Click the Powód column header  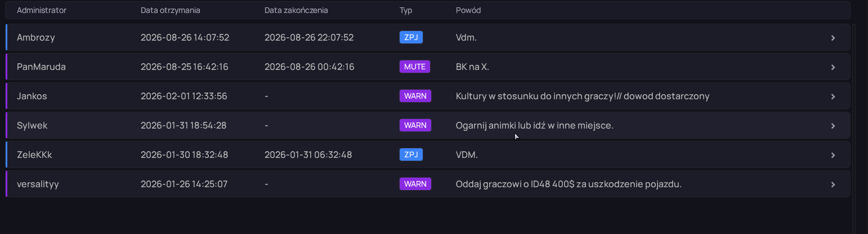click(x=468, y=10)
